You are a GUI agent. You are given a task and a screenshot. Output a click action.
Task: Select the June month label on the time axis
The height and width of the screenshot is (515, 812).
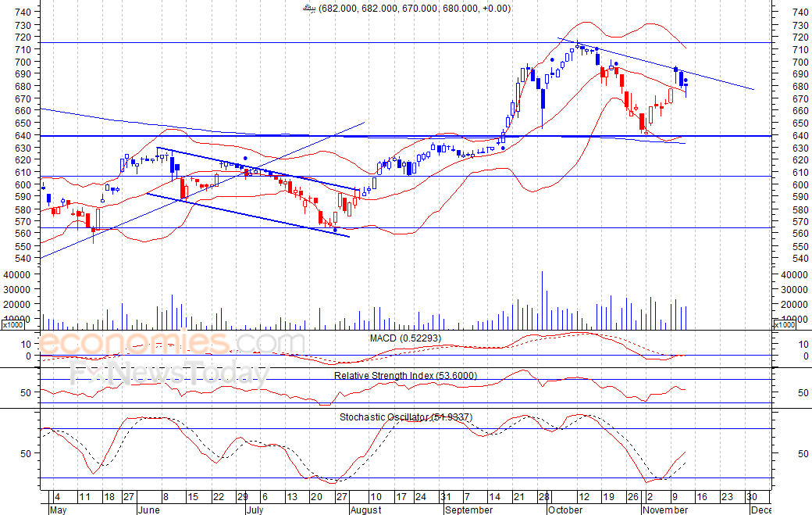(x=149, y=510)
